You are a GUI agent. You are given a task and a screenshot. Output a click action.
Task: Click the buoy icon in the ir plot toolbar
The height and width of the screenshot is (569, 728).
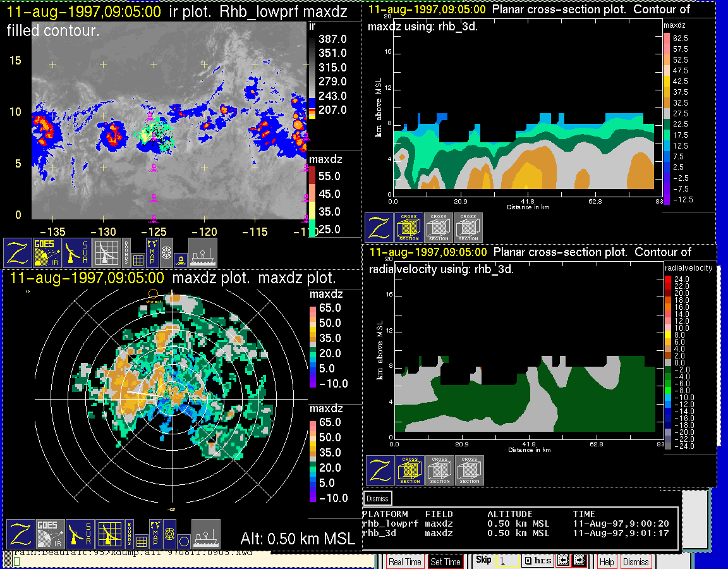(x=180, y=259)
